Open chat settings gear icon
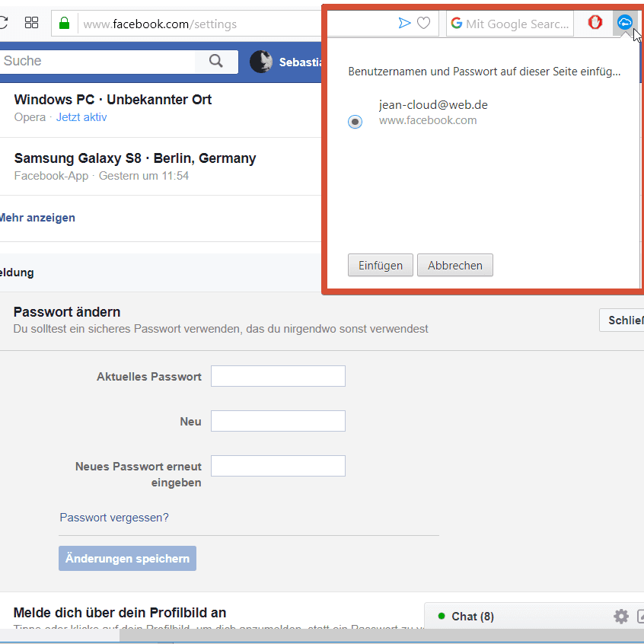This screenshot has height=644, width=644. [621, 616]
